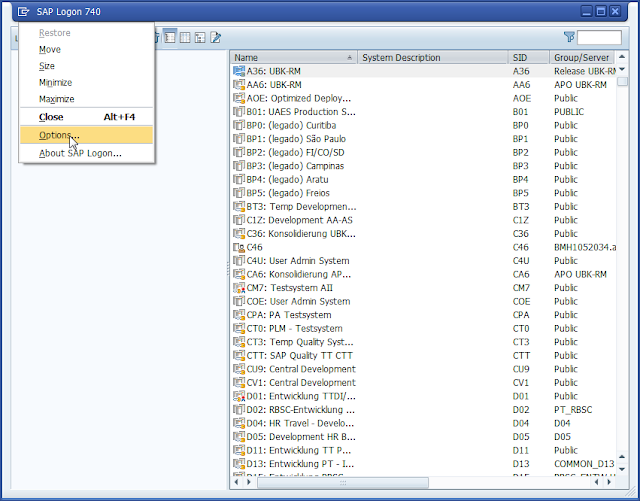Select row COE: User Admin System
This screenshot has height=501, width=640.
pyautogui.click(x=424, y=301)
